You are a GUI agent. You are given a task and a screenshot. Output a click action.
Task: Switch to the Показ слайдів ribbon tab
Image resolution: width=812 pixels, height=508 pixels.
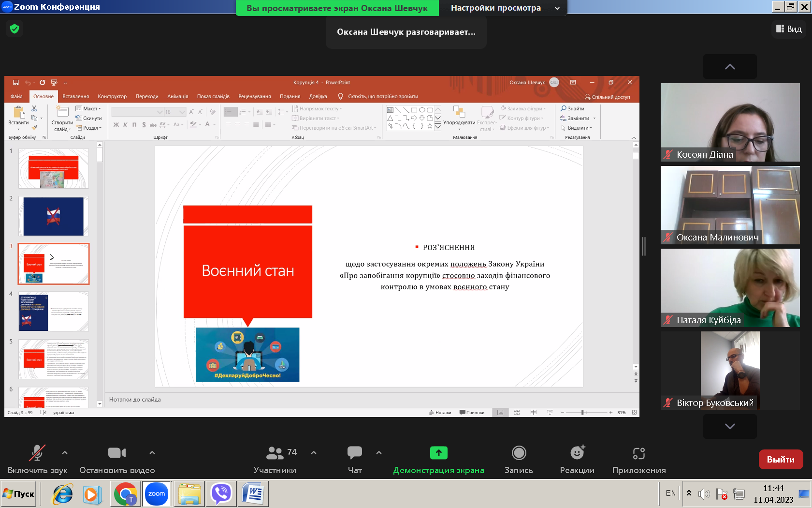pos(213,96)
